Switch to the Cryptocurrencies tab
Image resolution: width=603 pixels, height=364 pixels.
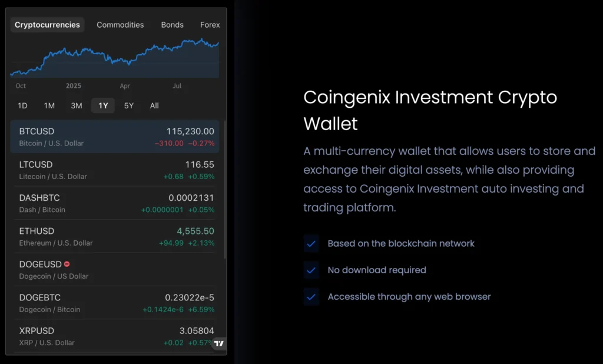(47, 25)
